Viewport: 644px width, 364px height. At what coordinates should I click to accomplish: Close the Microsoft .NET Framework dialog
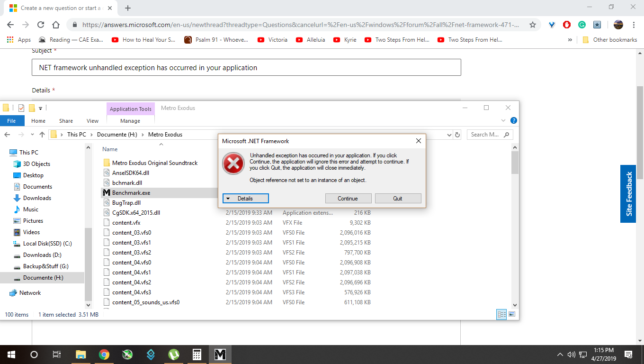pos(418,141)
